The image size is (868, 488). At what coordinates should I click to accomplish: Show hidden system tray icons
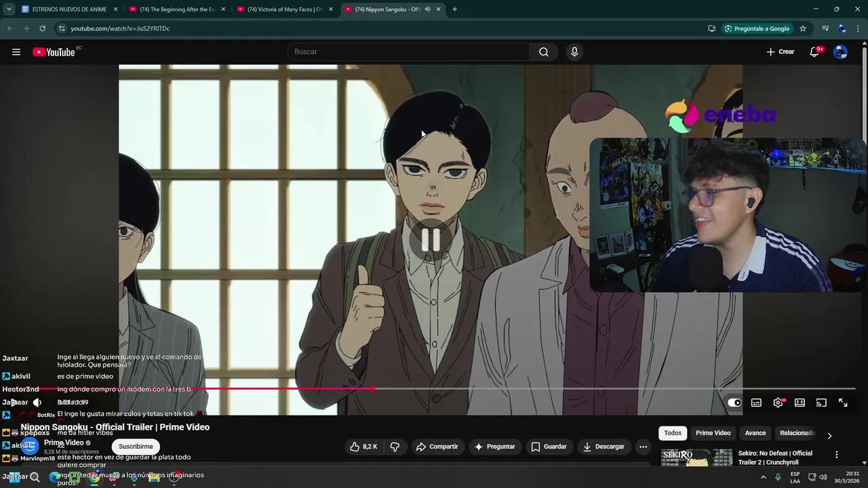pos(763,477)
